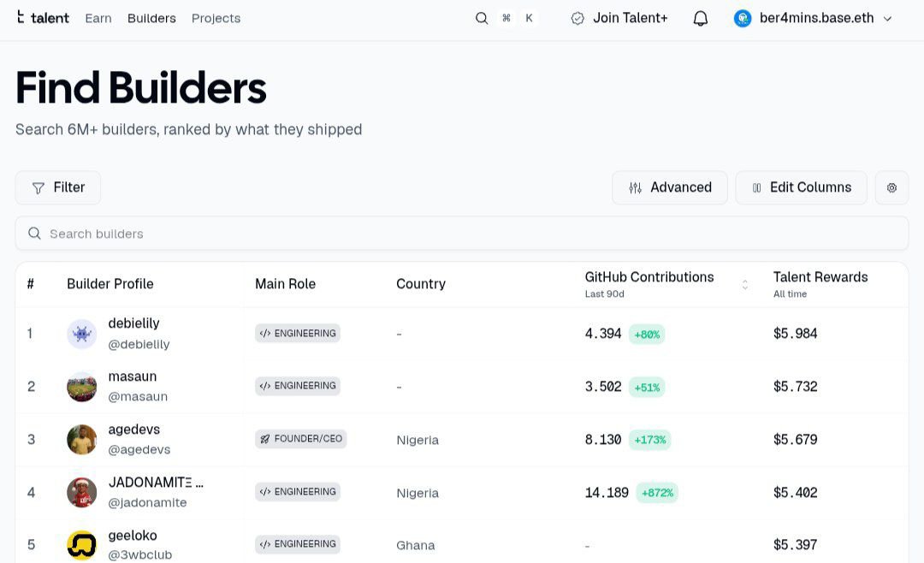Click the $5.984 rewards value

pos(795,333)
